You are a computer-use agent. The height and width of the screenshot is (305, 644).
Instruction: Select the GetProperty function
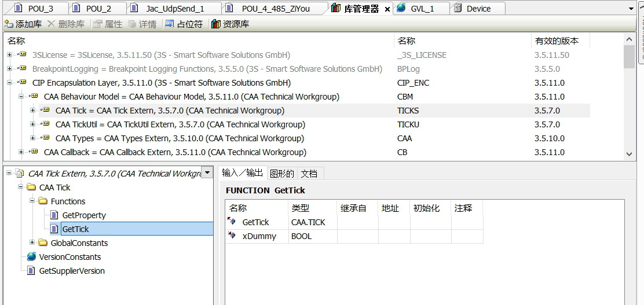coord(84,215)
